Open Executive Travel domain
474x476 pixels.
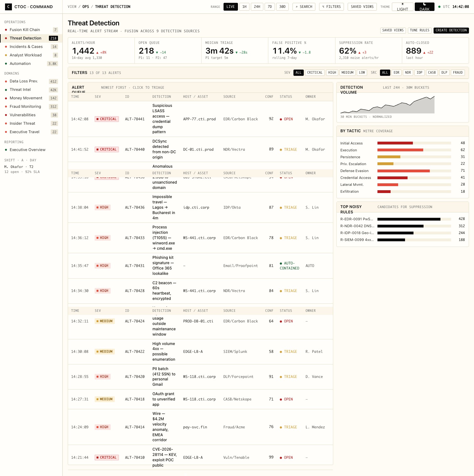[31, 132]
